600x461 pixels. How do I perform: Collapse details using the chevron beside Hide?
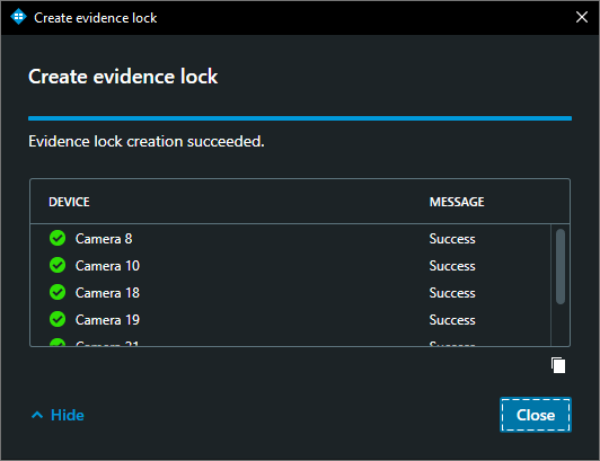(x=37, y=415)
